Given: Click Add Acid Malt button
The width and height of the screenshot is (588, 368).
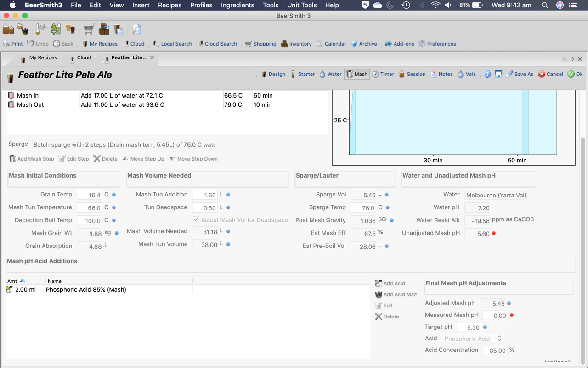Looking at the screenshot, I should 396,294.
